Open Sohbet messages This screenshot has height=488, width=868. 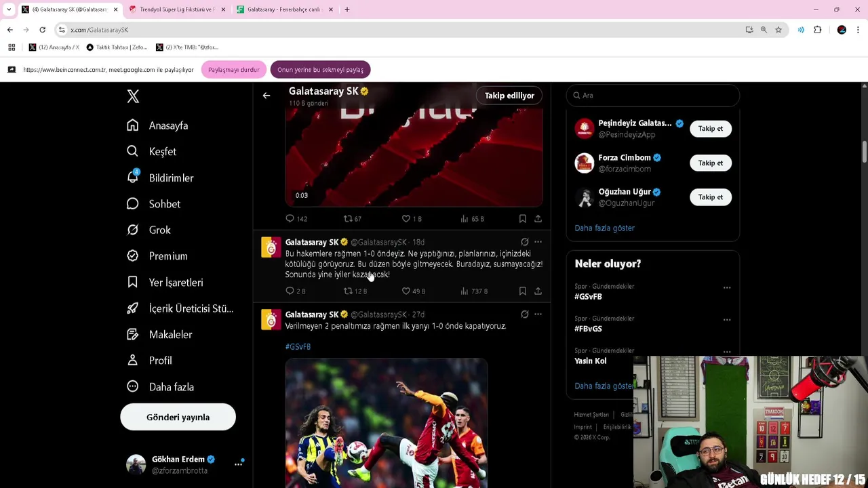[x=154, y=204]
